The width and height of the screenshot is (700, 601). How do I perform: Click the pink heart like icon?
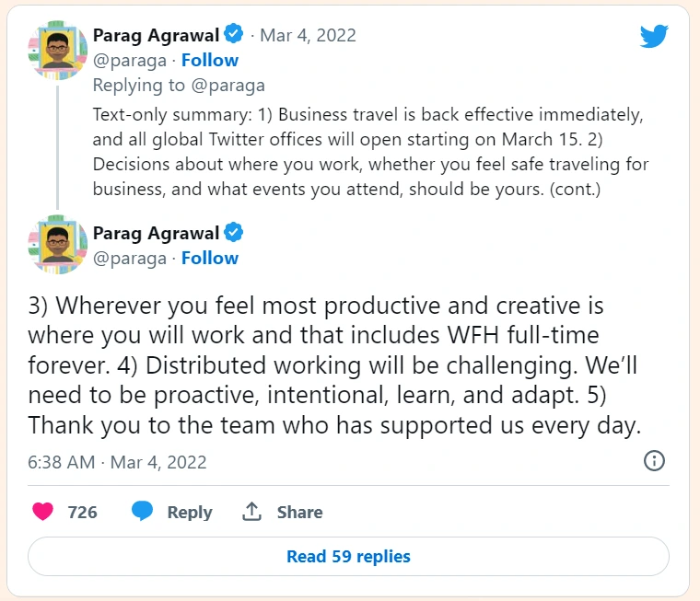[42, 512]
